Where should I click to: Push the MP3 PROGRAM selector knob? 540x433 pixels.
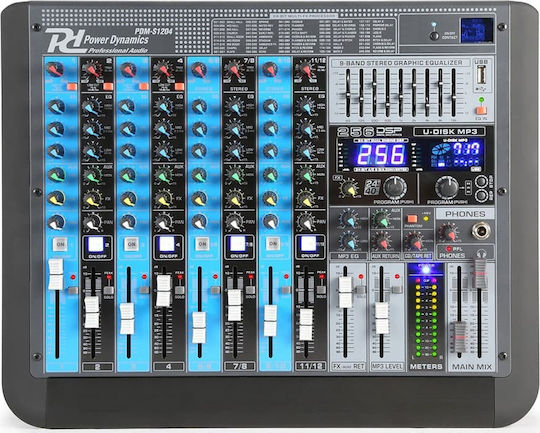(x=447, y=188)
